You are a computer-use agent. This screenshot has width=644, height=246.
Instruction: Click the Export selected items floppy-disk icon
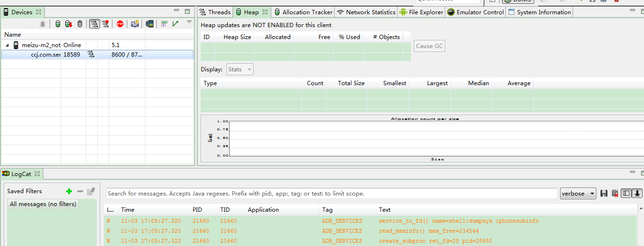[x=604, y=193]
